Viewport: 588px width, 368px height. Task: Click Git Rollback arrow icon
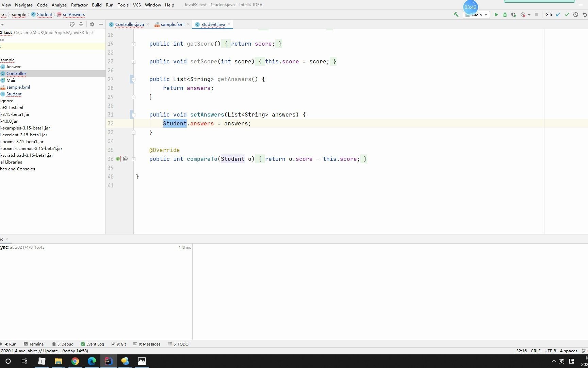point(585,15)
